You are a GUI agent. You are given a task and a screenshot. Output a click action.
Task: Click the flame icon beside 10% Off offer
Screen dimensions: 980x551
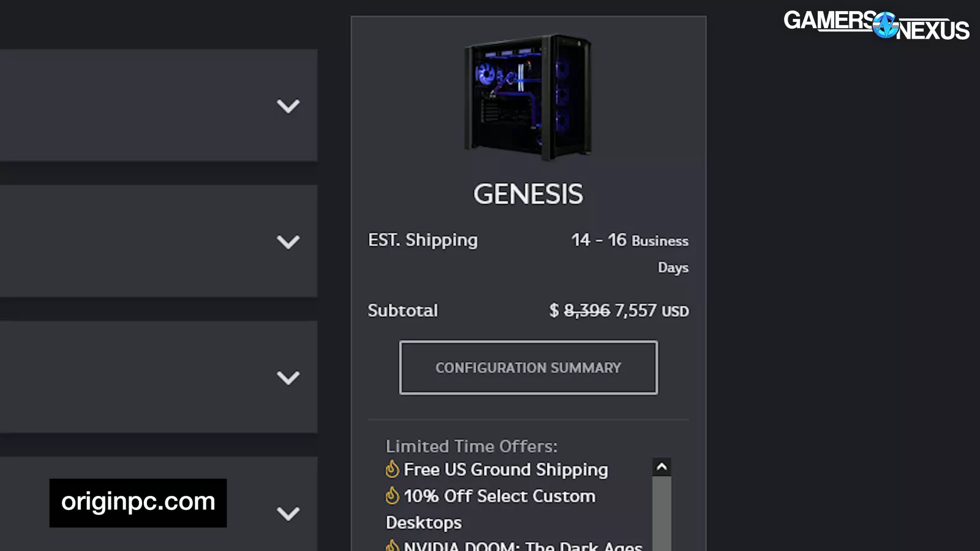[392, 495]
